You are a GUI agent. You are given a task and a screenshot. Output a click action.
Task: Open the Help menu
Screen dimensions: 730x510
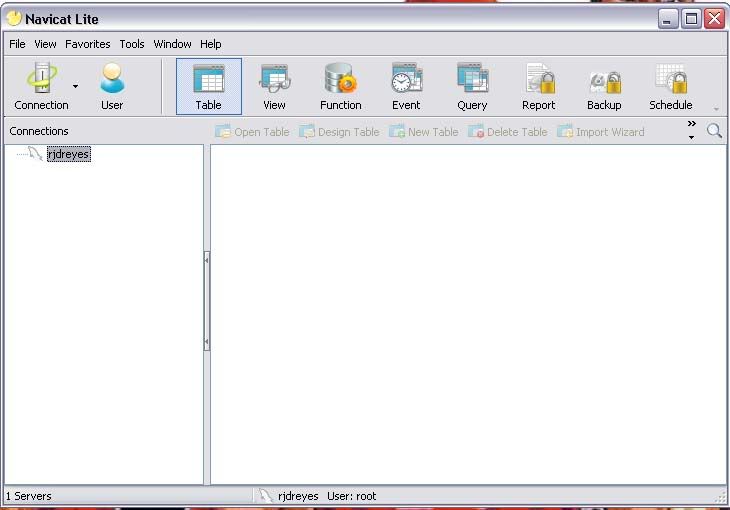210,44
